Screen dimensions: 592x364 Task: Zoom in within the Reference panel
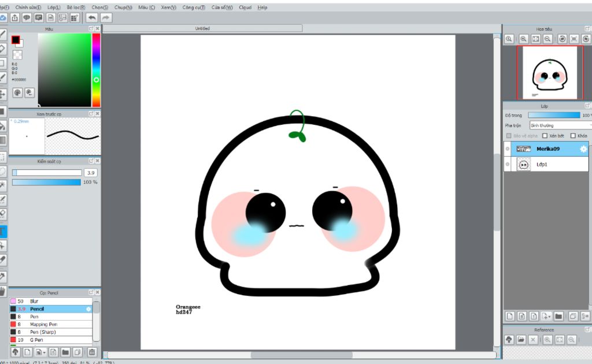[547, 340]
